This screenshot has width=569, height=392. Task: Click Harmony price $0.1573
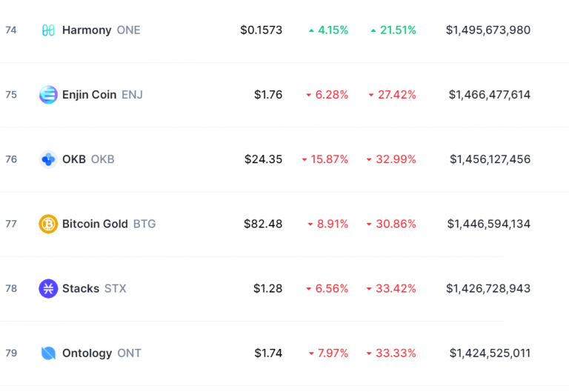(x=261, y=30)
